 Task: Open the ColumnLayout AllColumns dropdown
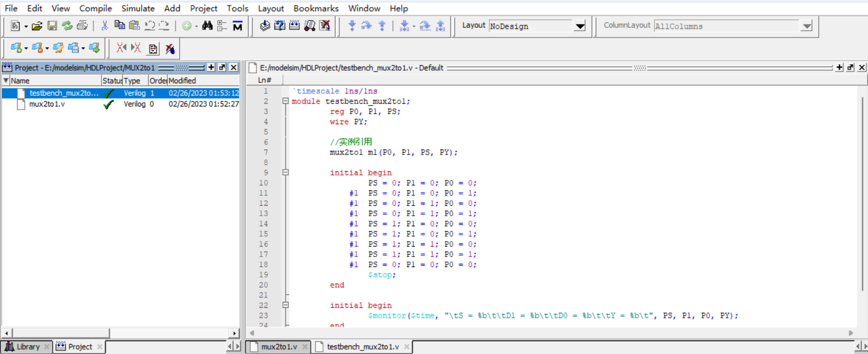[806, 26]
